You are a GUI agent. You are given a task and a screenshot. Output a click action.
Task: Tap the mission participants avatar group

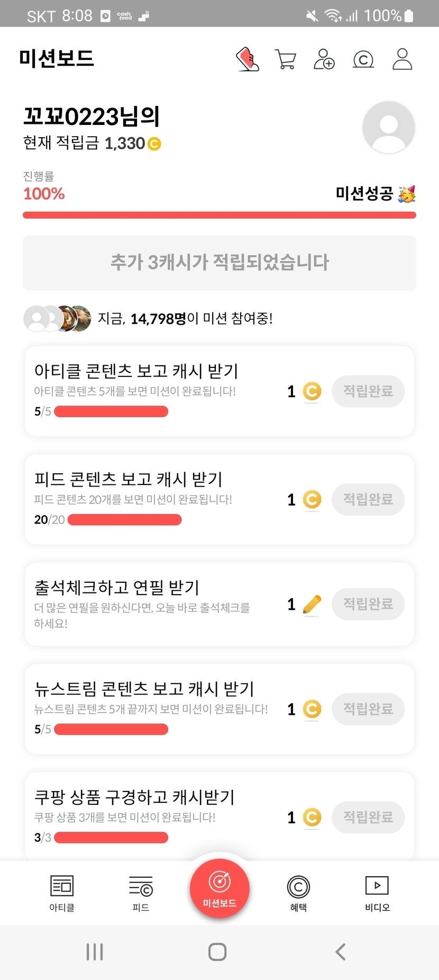[57, 319]
